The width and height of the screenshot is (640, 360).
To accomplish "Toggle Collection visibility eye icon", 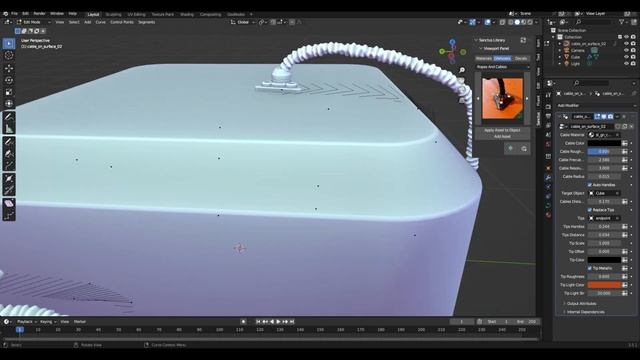I will (627, 37).
